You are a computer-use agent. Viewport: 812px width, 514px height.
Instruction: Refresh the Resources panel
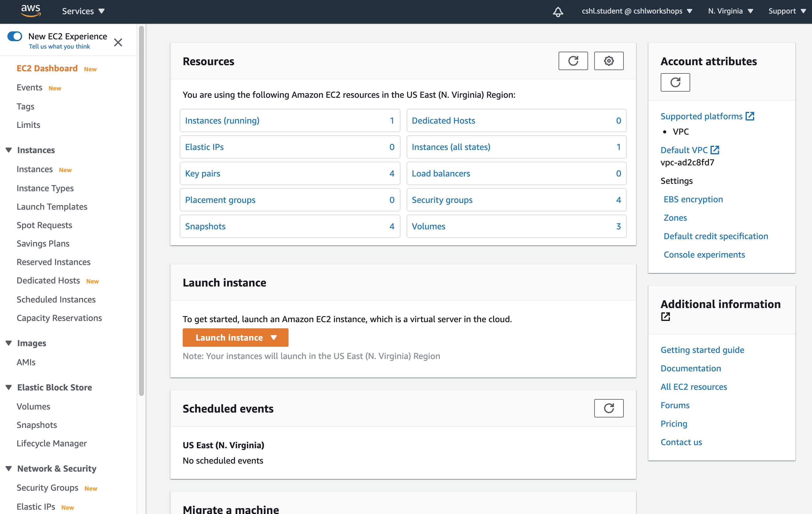(x=573, y=61)
